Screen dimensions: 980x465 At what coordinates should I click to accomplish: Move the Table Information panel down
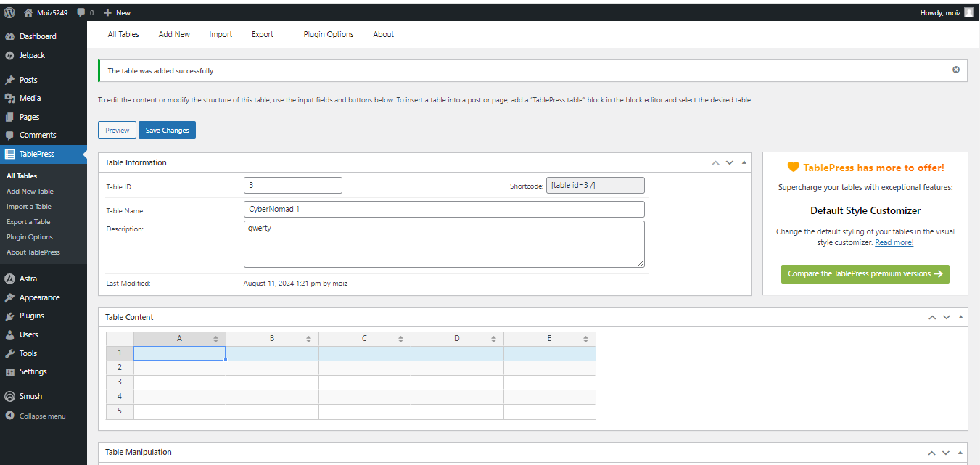(x=730, y=162)
